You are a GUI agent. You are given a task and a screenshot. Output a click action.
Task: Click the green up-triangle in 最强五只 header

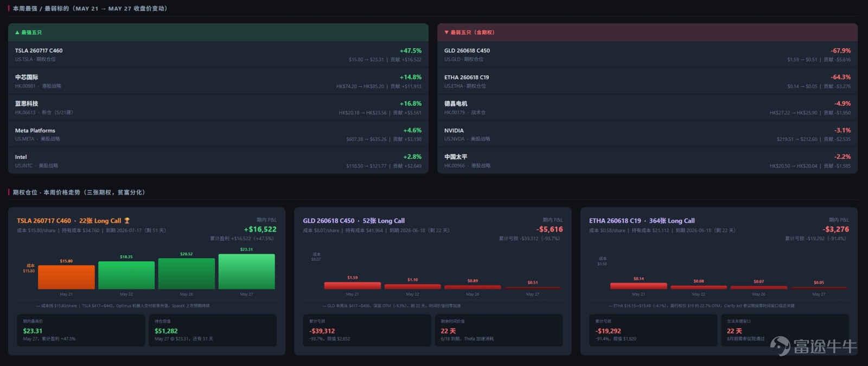pyautogui.click(x=17, y=33)
